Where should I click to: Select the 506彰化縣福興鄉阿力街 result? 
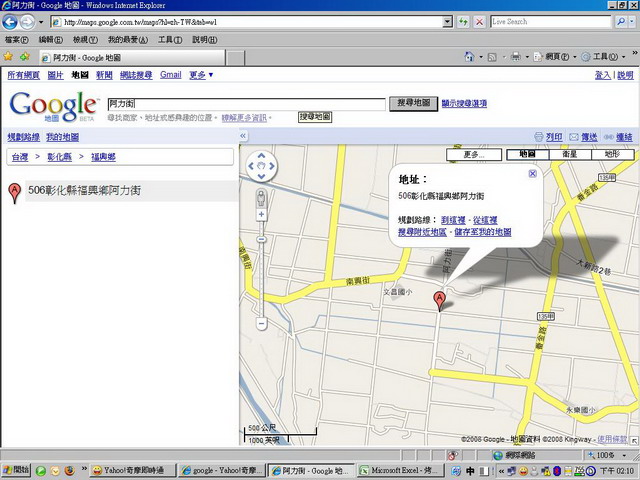(84, 190)
